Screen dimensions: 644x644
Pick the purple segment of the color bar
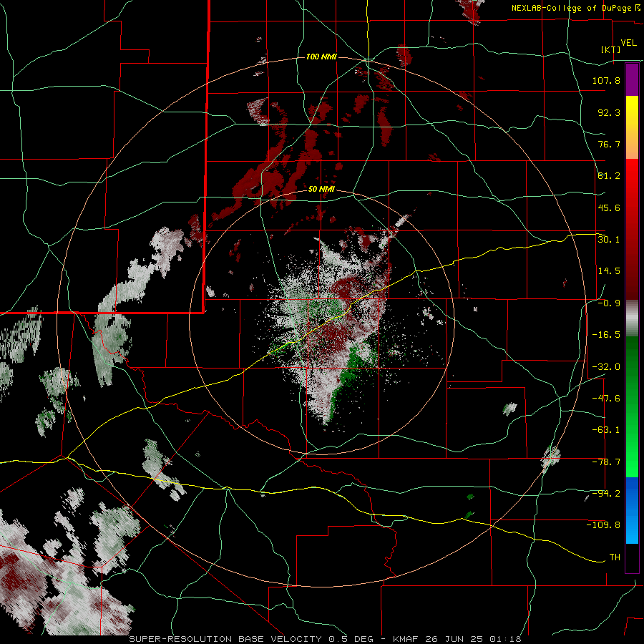pyautogui.click(x=632, y=80)
